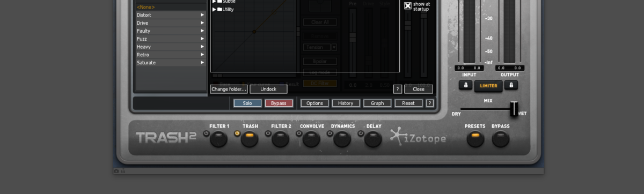
Task: Expand the Utility folder in the tree
Action: tap(215, 9)
